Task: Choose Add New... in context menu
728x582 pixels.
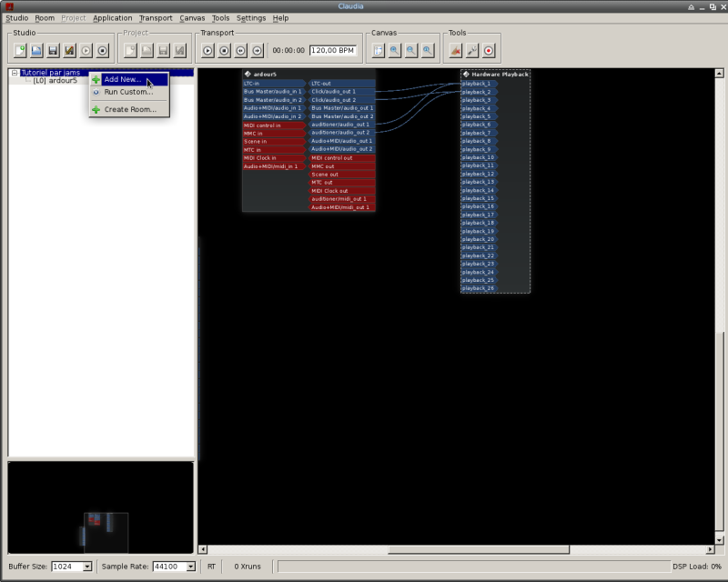Action: tap(122, 80)
